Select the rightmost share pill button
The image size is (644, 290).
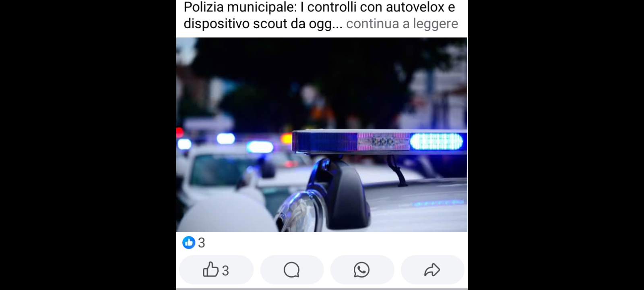[432, 270]
